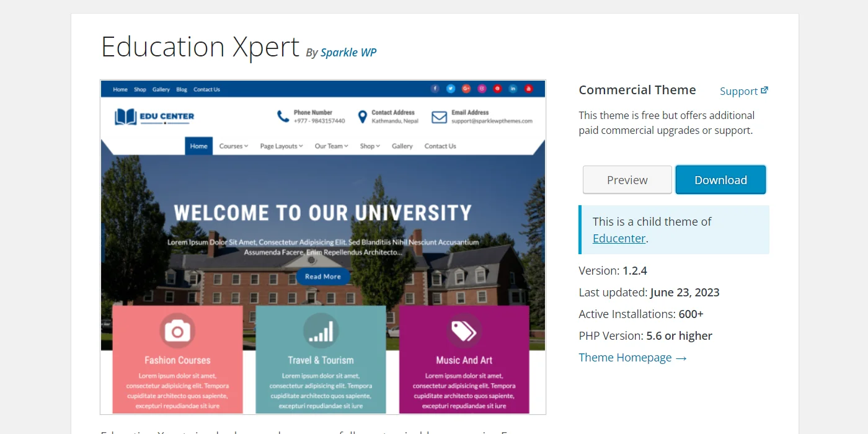Click the envelope icon beside Email Address
The height and width of the screenshot is (434, 868).
coord(439,117)
